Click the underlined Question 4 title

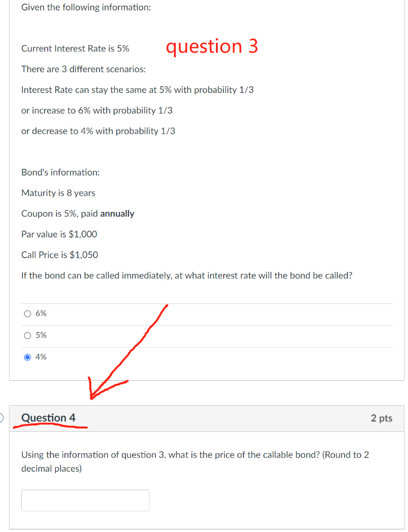pyautogui.click(x=48, y=417)
